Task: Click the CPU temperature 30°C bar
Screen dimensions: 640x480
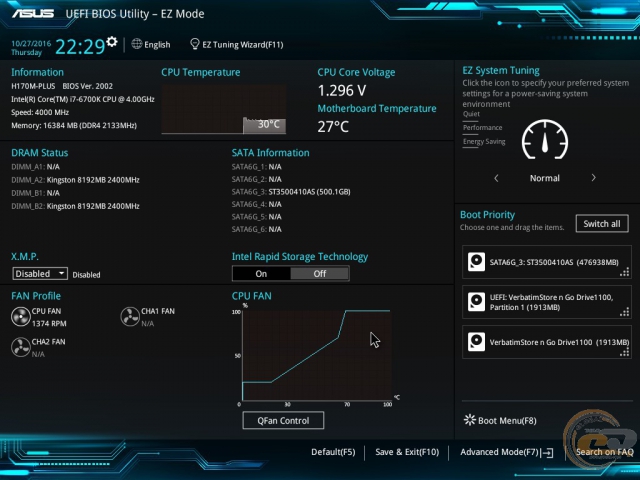Action: (264, 125)
